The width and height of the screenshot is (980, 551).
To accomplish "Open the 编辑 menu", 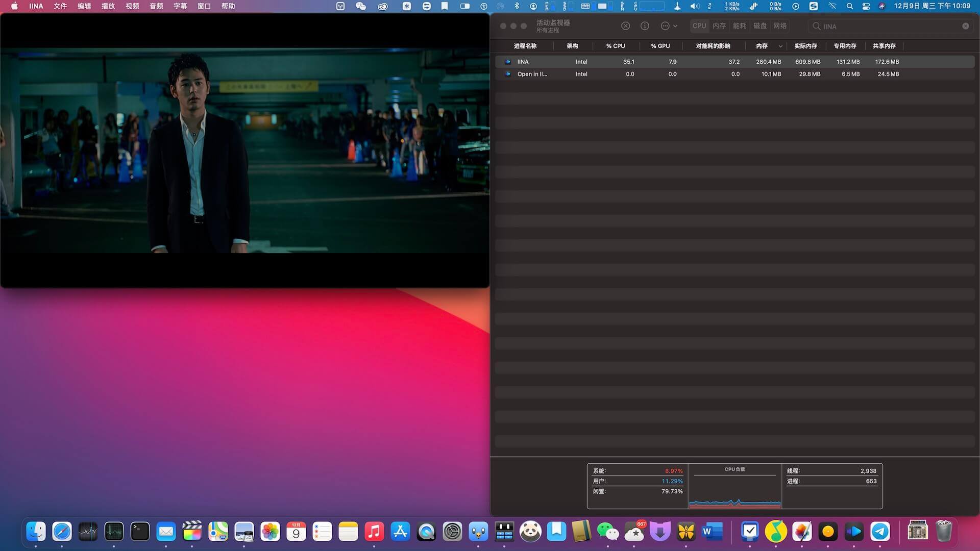I will 84,6.
